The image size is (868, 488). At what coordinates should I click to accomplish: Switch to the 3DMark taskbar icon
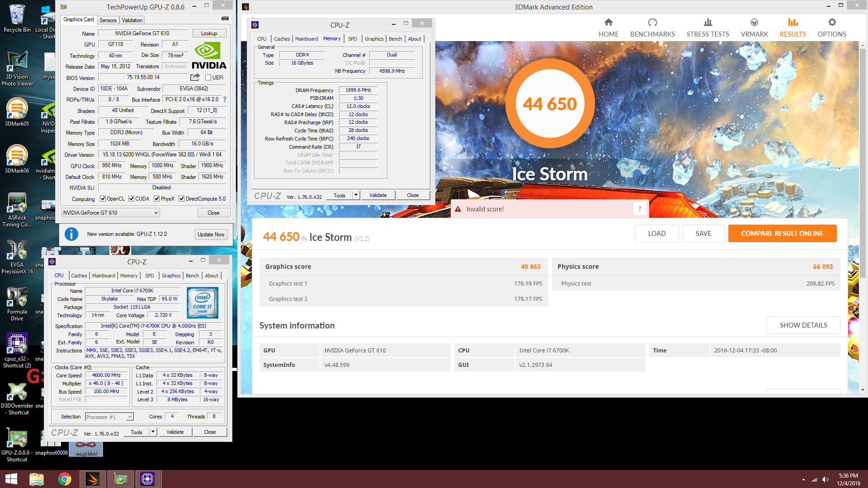click(x=93, y=479)
